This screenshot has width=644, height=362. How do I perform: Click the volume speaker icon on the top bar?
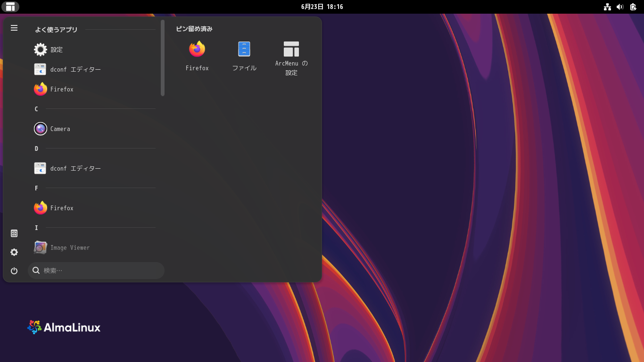[x=619, y=7]
